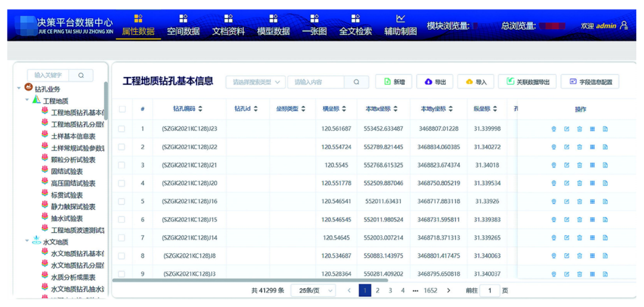Edit row J20 using the pencil icon

pos(567,183)
